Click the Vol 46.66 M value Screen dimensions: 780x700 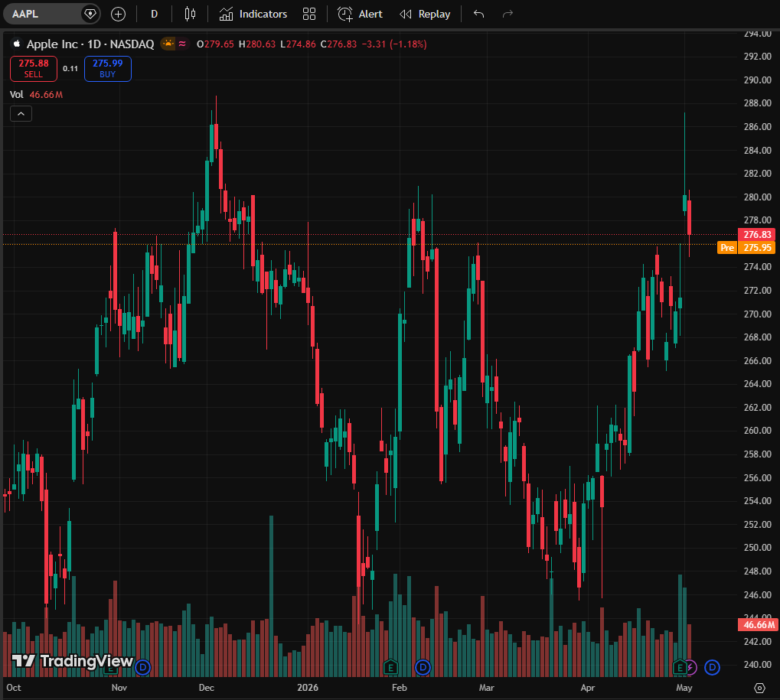point(46,94)
